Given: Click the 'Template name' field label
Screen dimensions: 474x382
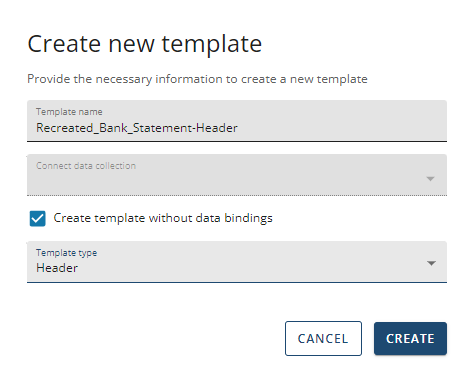Looking at the screenshot, I should click(x=69, y=112).
